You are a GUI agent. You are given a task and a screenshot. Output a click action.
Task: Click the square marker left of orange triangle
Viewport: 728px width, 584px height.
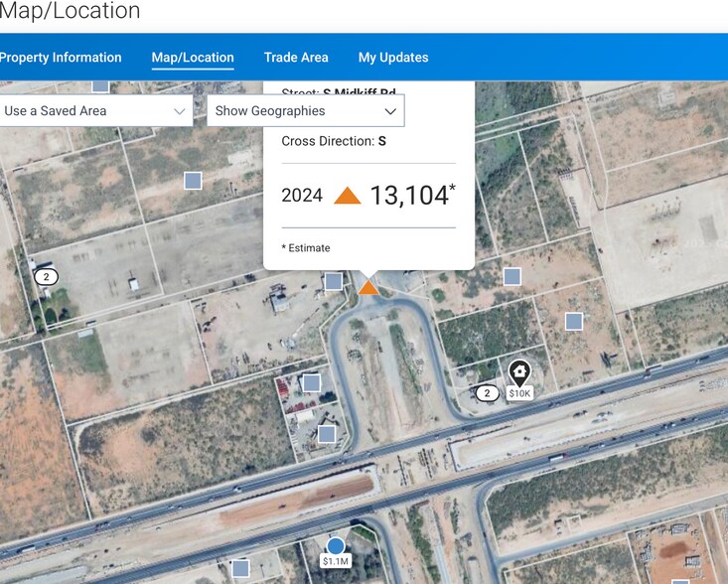(334, 281)
